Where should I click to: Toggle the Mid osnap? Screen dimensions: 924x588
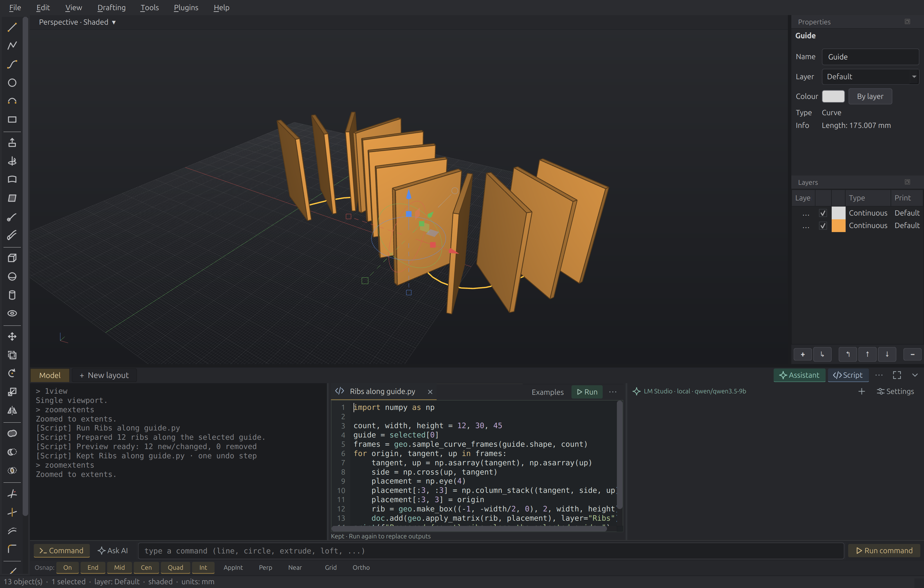(119, 567)
